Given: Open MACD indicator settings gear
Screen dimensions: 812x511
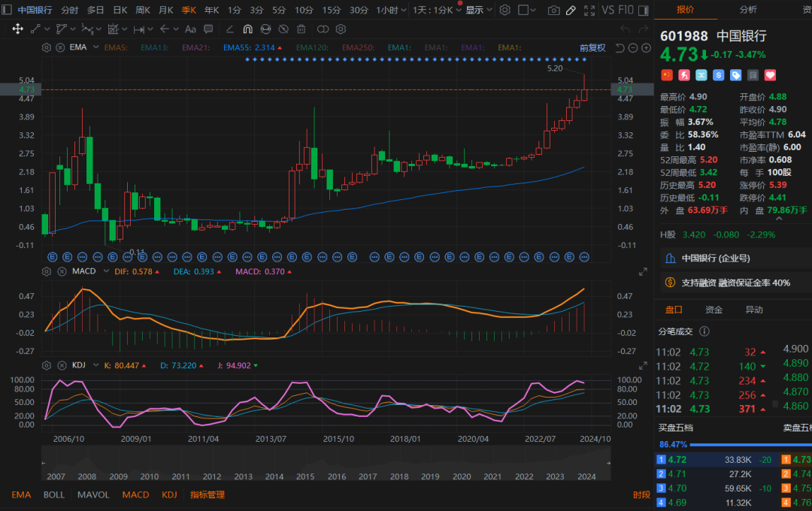Looking at the screenshot, I should pos(47,271).
